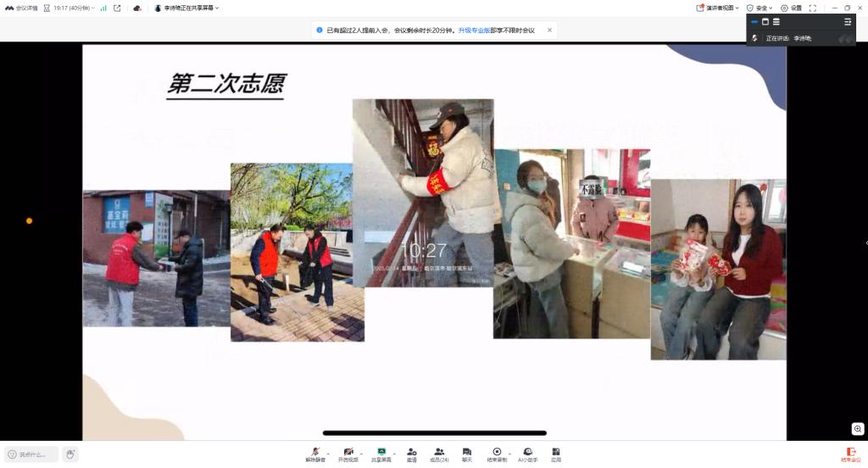Open the share screen (共享屏幕) button
Screen dimensions: 868x468
(381, 454)
